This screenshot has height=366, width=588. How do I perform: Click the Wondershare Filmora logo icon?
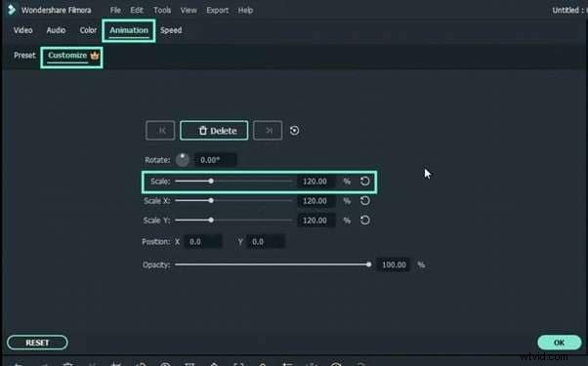click(12, 10)
